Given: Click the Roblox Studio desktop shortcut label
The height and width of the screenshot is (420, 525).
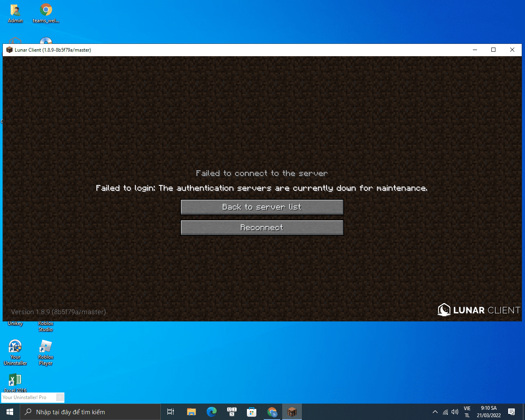Looking at the screenshot, I should coord(46,326).
